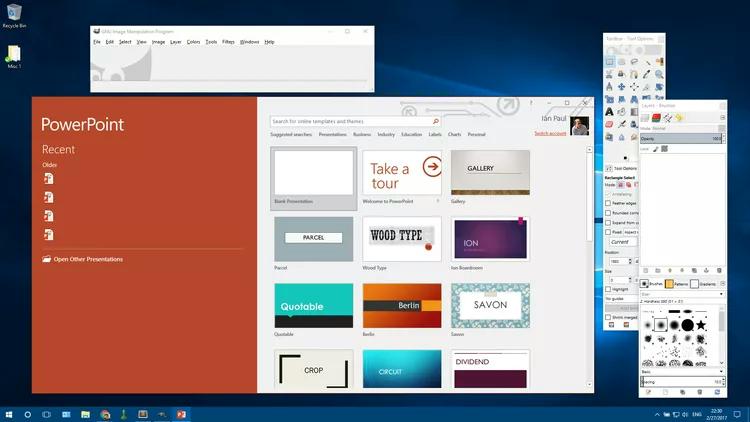The width and height of the screenshot is (750, 422).
Task: Click the Layers Opacity slider
Action: pyautogui.click(x=681, y=139)
